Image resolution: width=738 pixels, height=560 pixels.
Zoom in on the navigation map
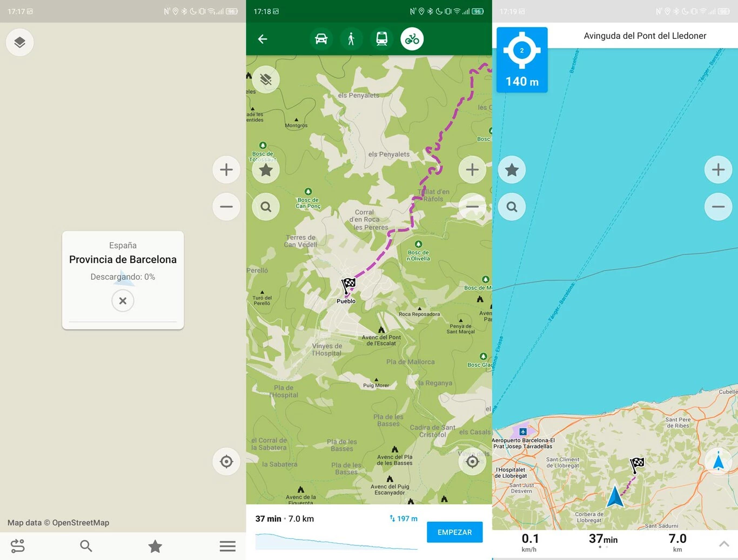[x=718, y=170]
